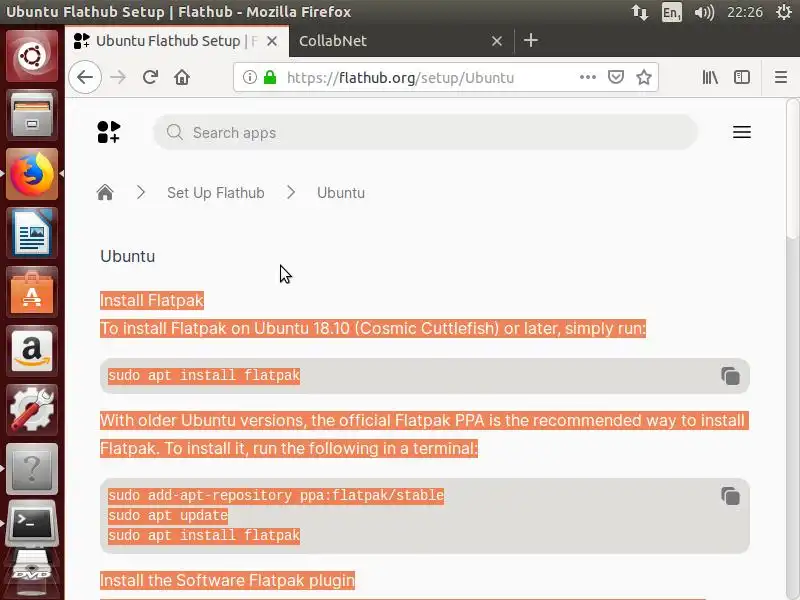Click the 'sudo apt update' line

(168, 515)
